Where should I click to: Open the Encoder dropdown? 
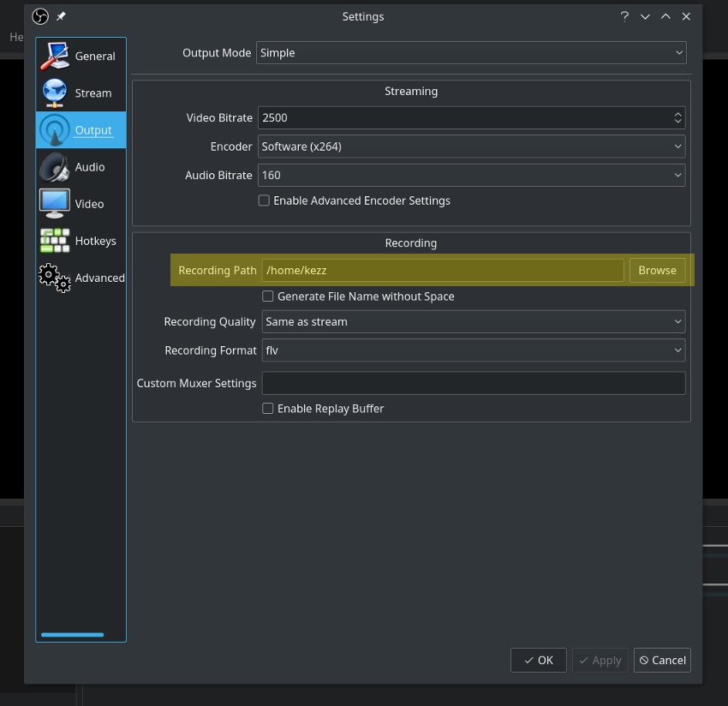tap(472, 147)
